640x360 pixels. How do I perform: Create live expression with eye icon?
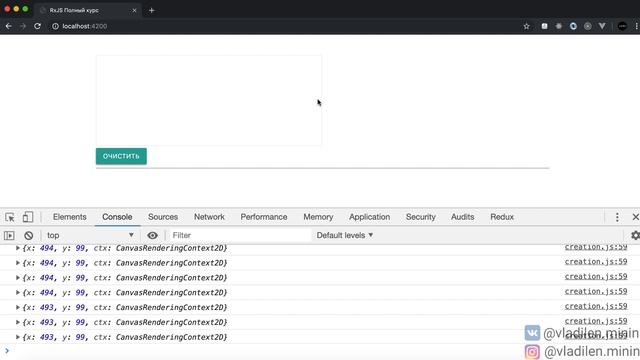[x=152, y=236]
